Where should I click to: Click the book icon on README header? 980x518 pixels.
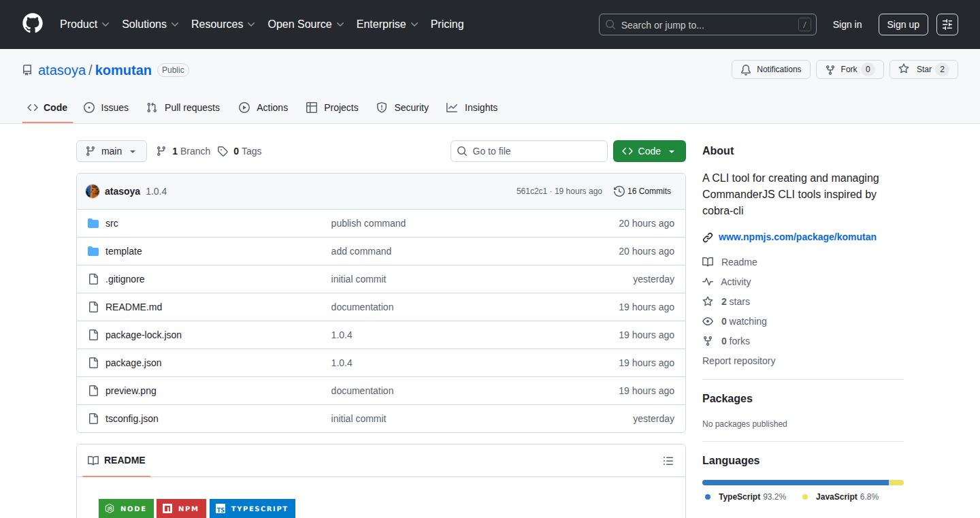coord(93,460)
